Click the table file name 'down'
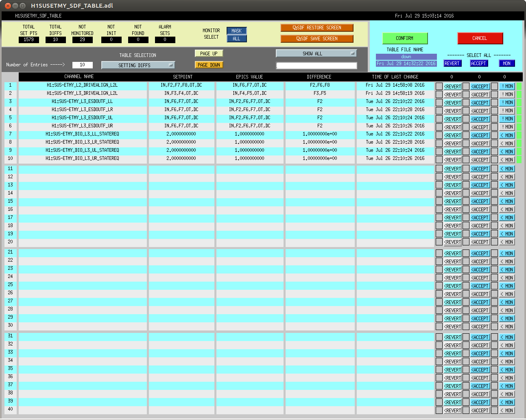This screenshot has height=420, width=526. coord(406,57)
